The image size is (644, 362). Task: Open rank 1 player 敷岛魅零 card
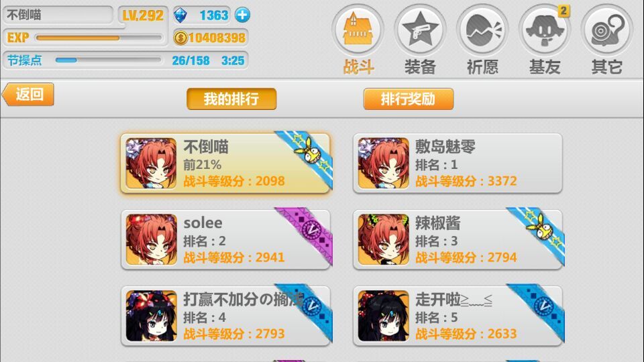point(458,163)
